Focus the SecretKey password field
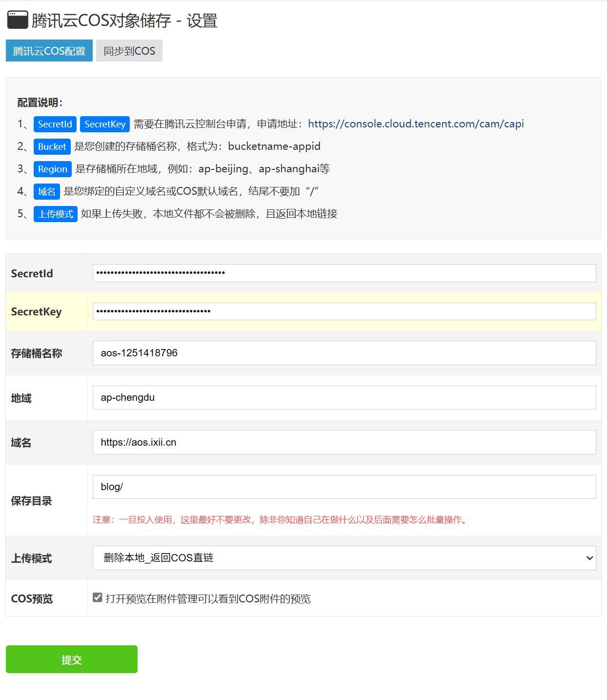The height and width of the screenshot is (700, 607). [x=344, y=311]
